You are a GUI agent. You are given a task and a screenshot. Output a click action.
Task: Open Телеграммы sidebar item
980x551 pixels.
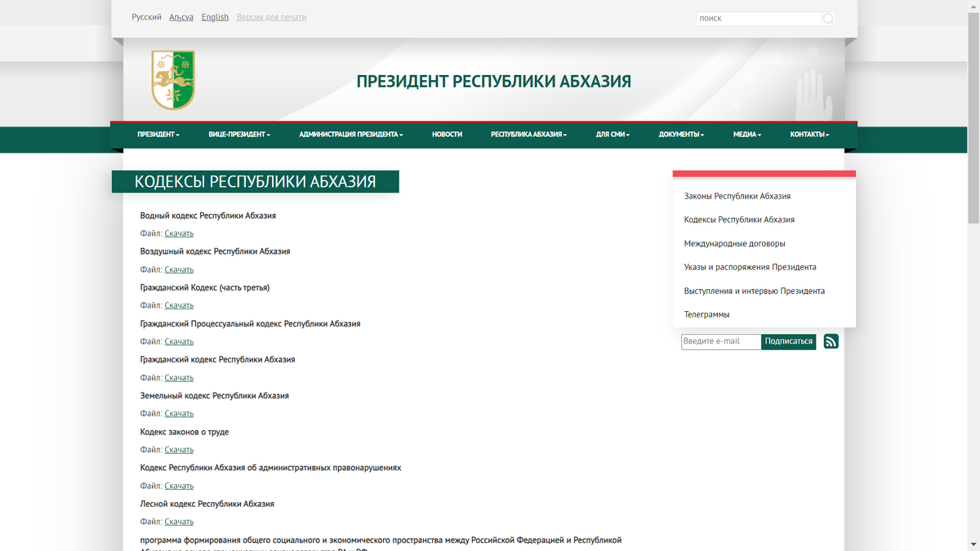[707, 314]
